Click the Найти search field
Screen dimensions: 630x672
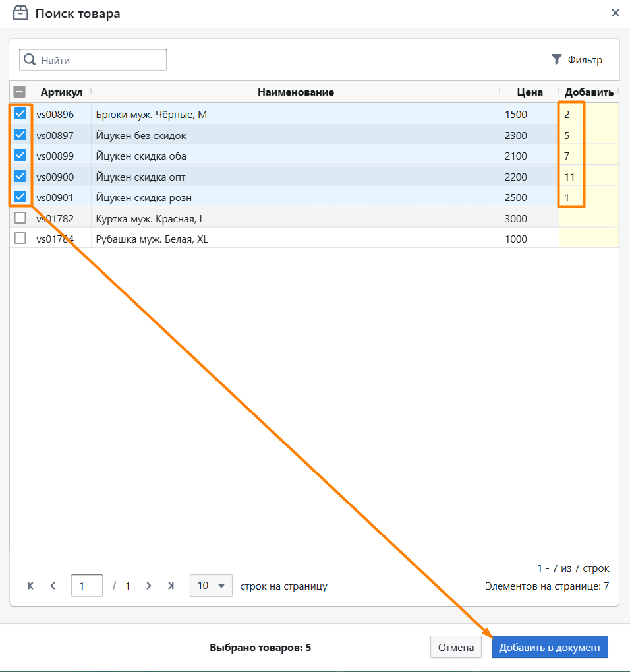tap(101, 60)
